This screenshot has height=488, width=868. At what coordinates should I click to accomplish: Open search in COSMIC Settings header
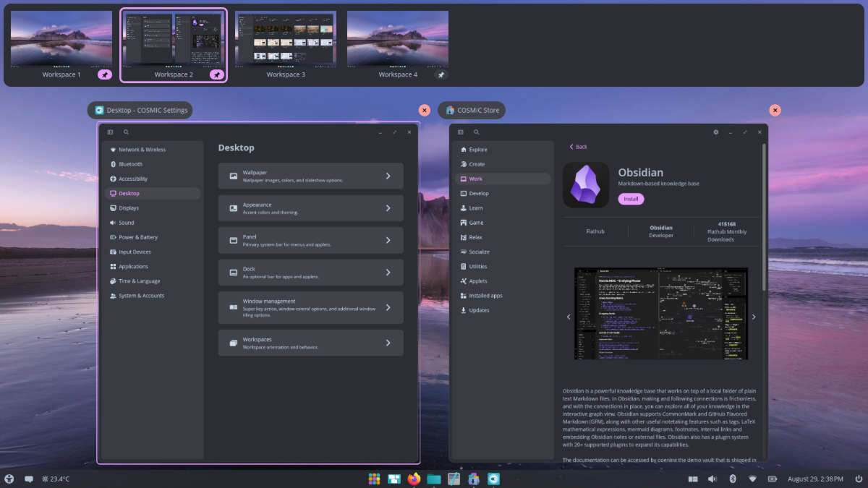[x=126, y=132]
